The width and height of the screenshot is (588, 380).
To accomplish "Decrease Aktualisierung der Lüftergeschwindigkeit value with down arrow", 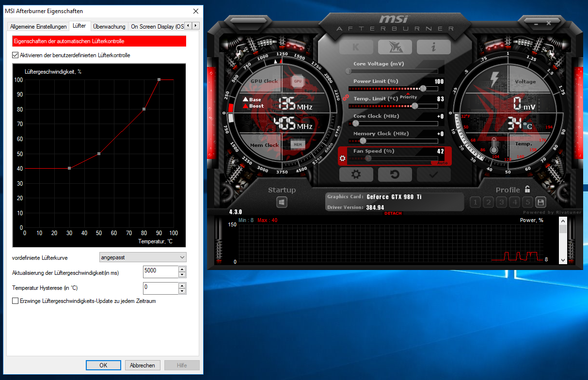I will pos(182,275).
